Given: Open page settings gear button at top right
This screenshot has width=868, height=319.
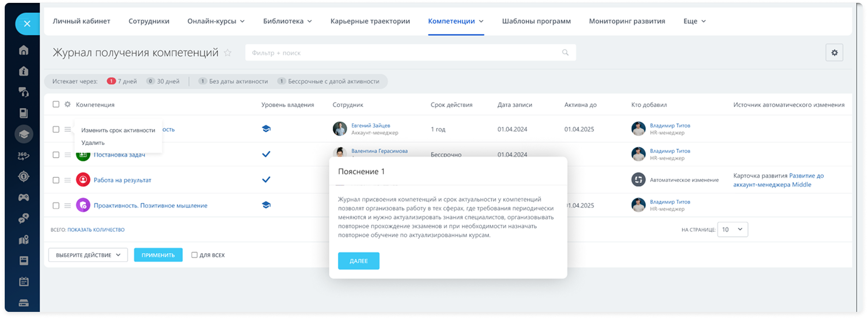Looking at the screenshot, I should coord(834,53).
